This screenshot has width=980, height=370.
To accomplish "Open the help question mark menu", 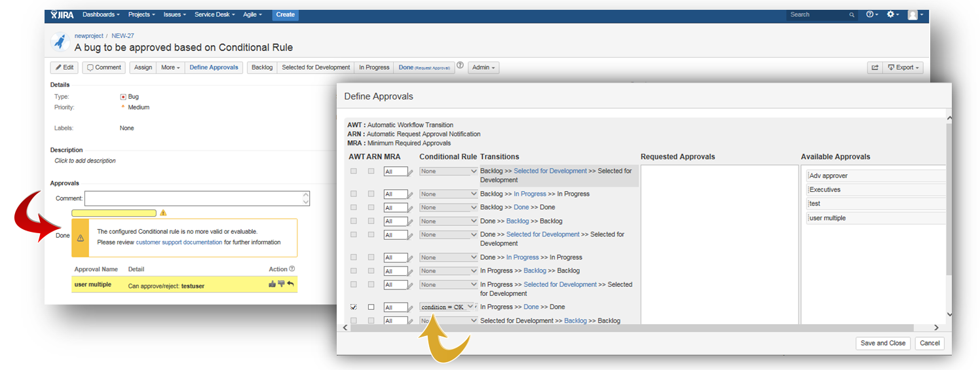I will [x=872, y=14].
